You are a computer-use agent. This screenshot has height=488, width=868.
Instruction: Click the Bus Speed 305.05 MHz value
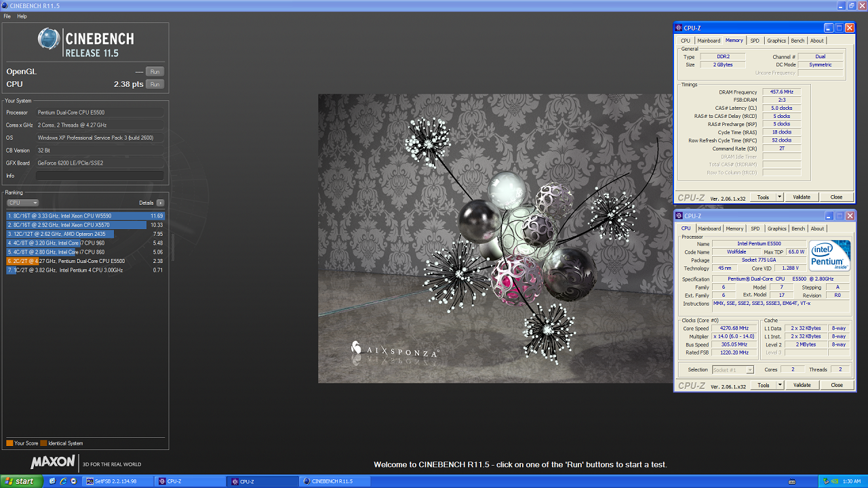click(735, 344)
